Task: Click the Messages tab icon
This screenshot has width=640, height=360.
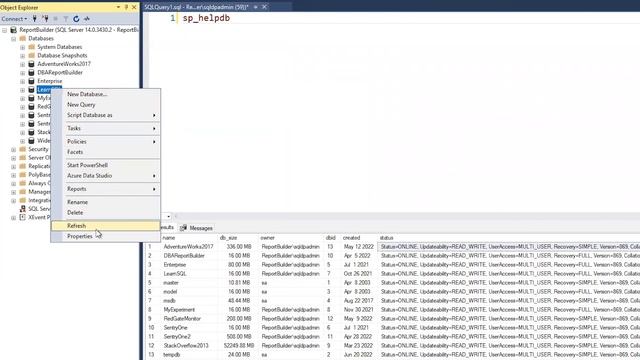Action: pyautogui.click(x=183, y=228)
